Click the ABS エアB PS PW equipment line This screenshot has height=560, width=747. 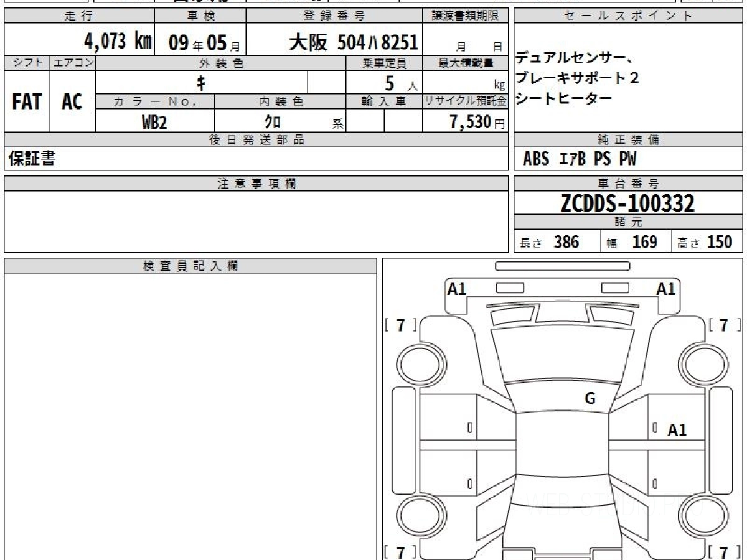580,159
